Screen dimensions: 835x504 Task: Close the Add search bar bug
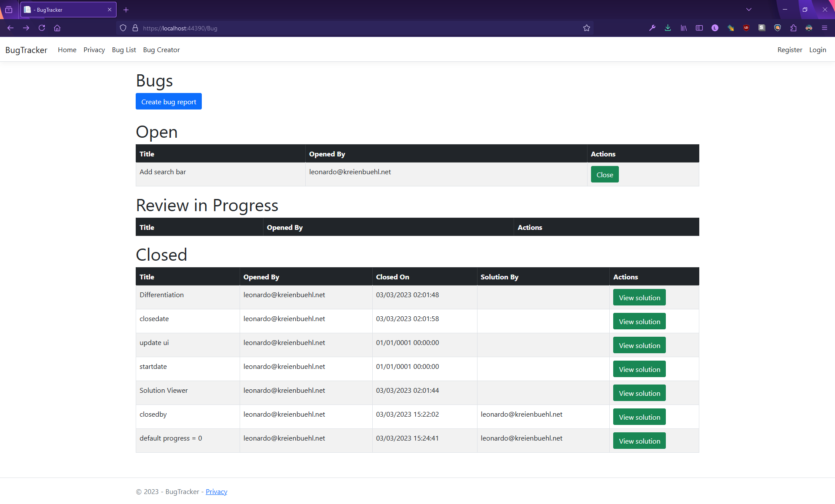pyautogui.click(x=605, y=174)
